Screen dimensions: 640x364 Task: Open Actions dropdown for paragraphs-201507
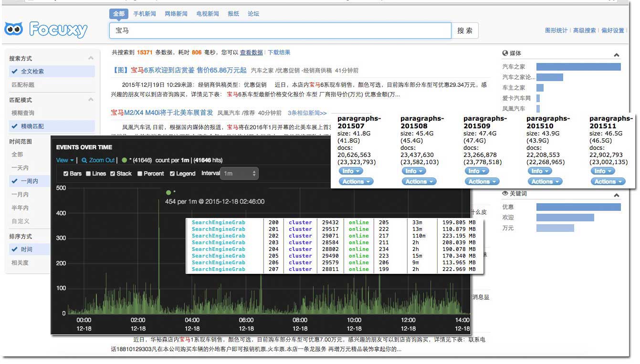356,181
